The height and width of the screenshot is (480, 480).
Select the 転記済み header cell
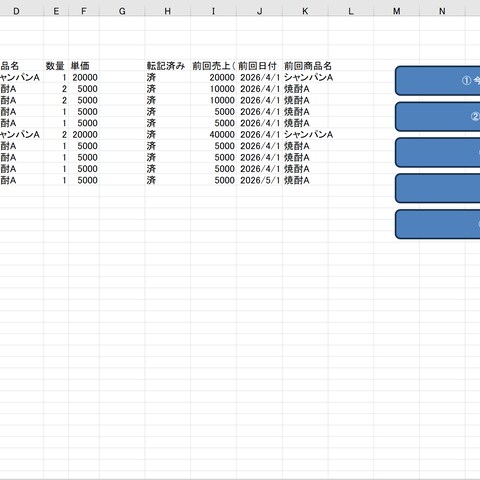point(168,66)
